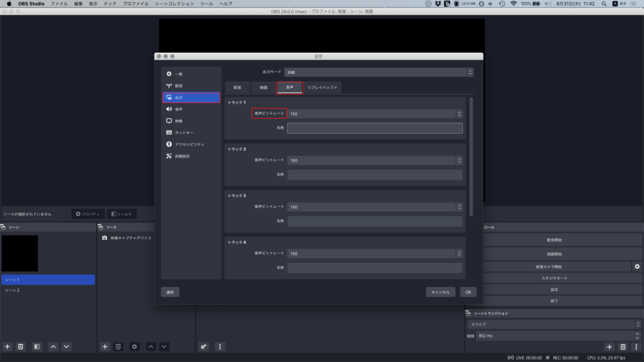Switch to the 録画 output tab
Image resolution: width=644 pixels, height=362 pixels.
click(264, 88)
